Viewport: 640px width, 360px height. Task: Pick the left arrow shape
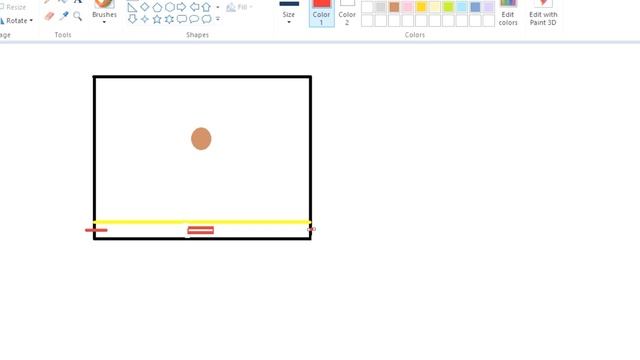194,7
